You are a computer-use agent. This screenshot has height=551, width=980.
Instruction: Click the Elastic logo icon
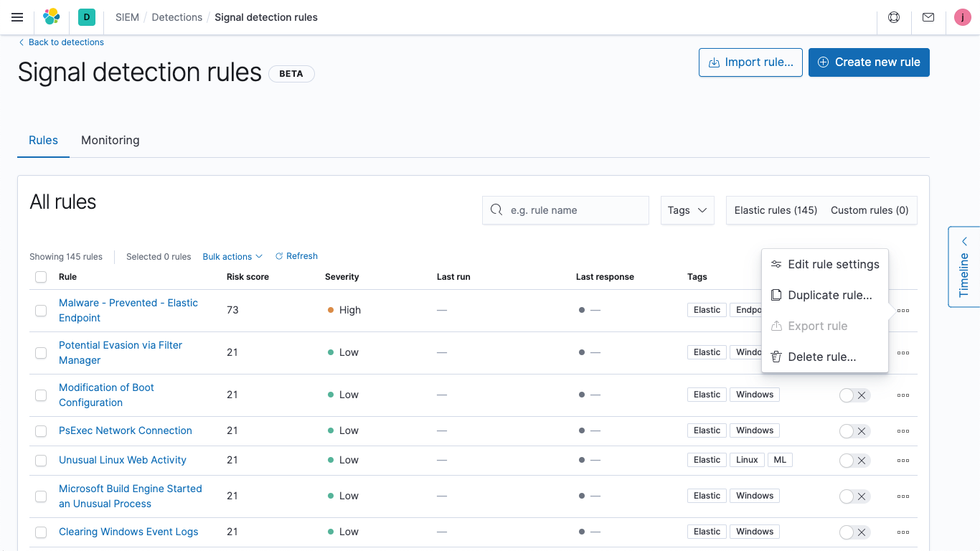point(52,17)
